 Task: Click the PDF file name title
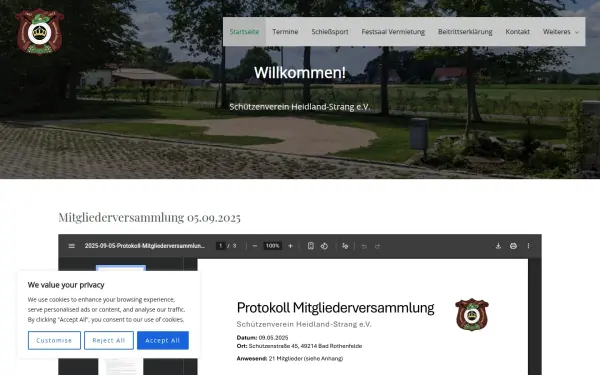coord(145,246)
